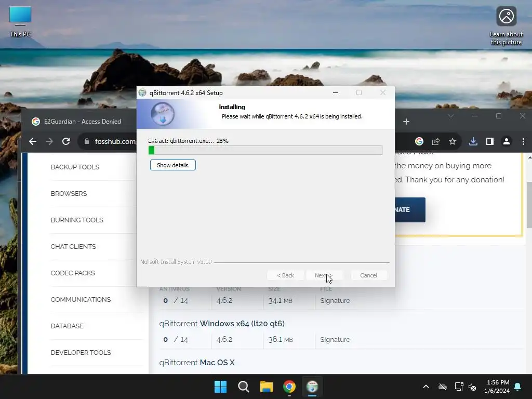Click fosshub.com URL in address bar

[x=115, y=141]
